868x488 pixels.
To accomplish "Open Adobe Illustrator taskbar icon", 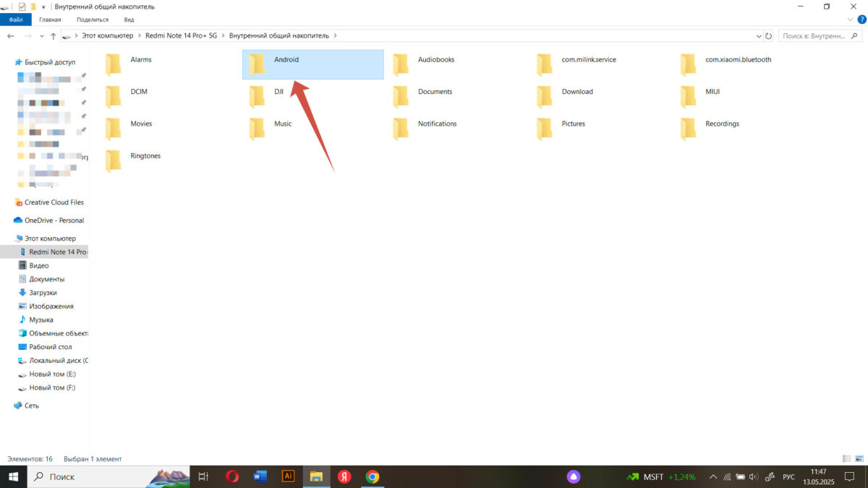I will coord(288,476).
